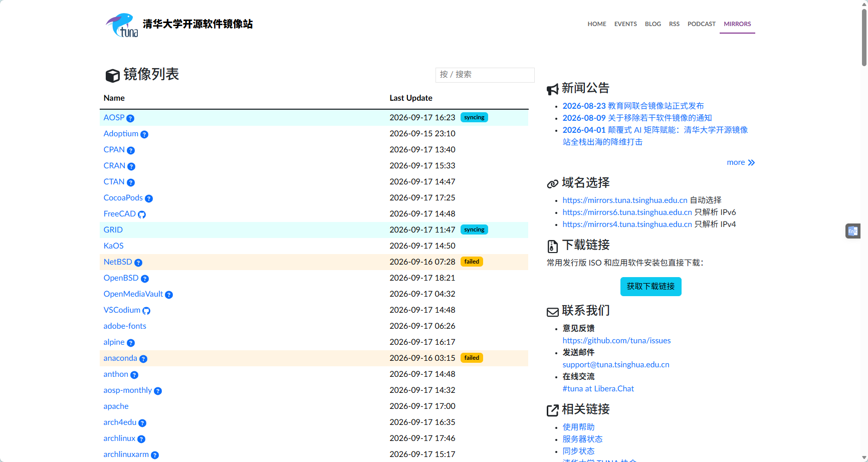Screen dimensions: 868x462
Task: Open BLOG in top navigation
Action: click(653, 24)
